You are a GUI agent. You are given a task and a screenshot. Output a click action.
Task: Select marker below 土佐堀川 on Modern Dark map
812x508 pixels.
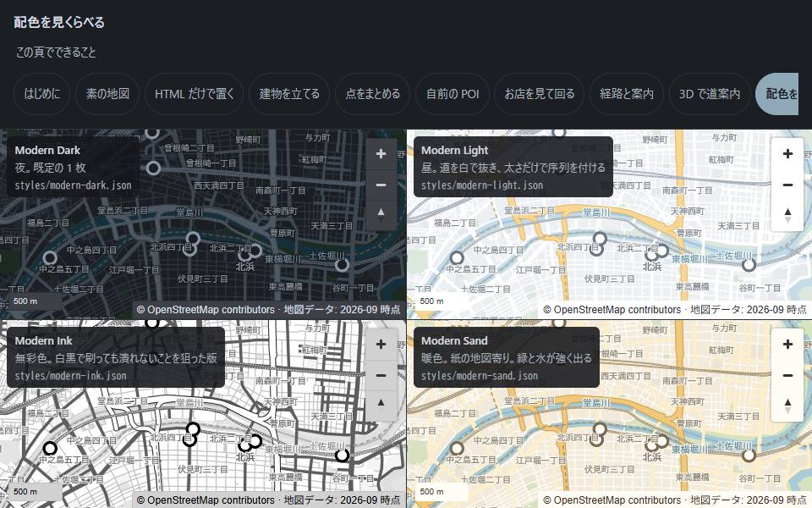pos(342,265)
